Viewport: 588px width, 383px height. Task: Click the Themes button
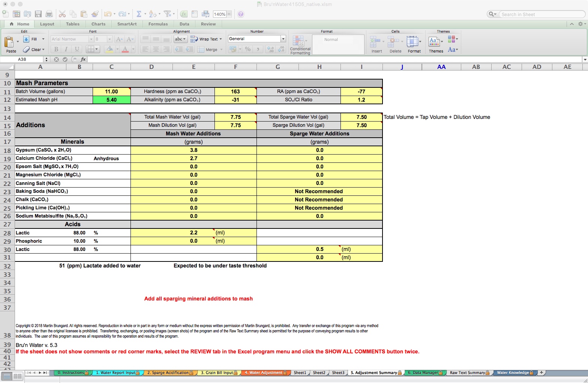coord(435,44)
